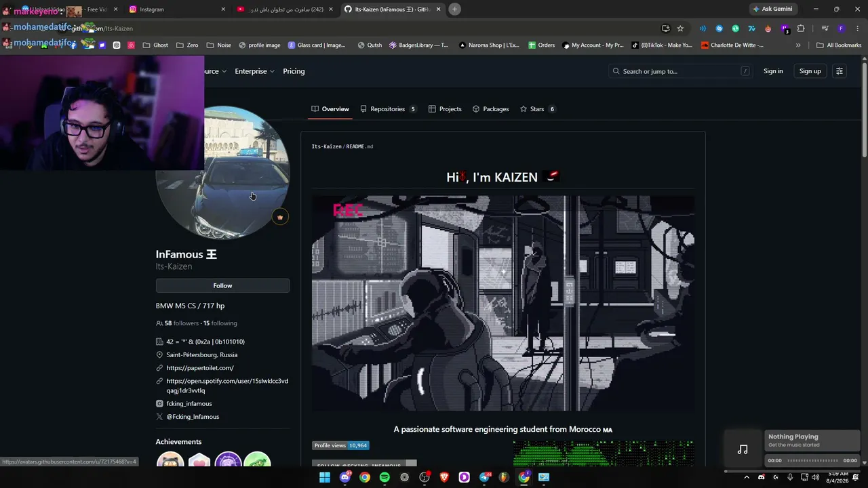This screenshot has height=488, width=868.
Task: Follow the InFamous user
Action: [222, 286]
